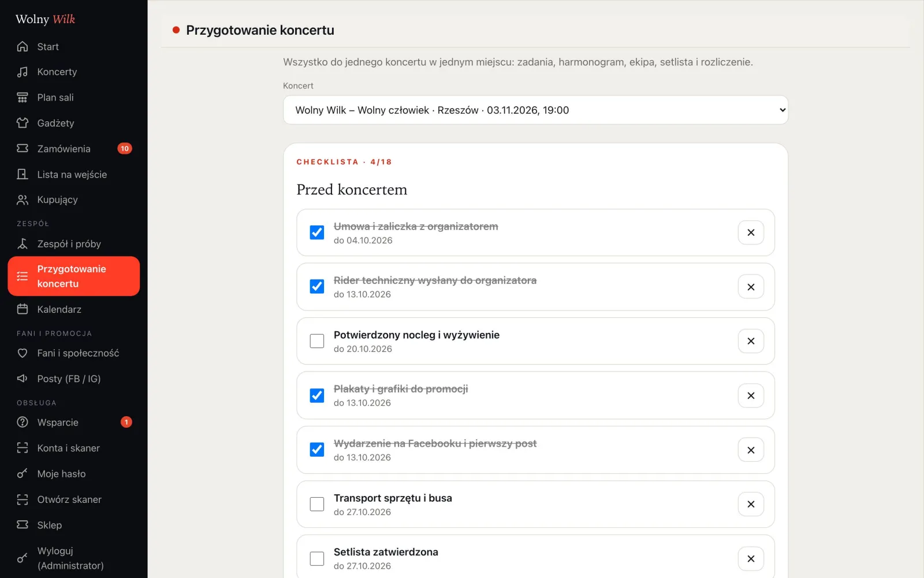Click the red 1 badge on Wsparcie

point(126,422)
